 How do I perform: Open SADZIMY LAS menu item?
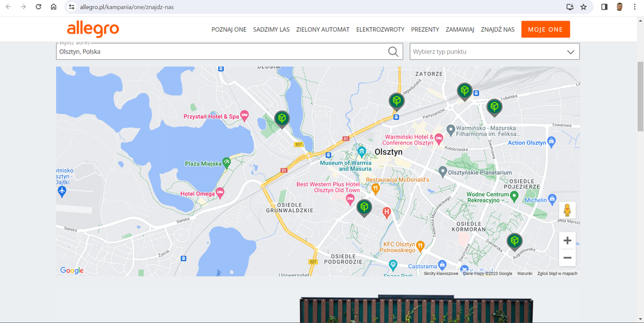271,30
